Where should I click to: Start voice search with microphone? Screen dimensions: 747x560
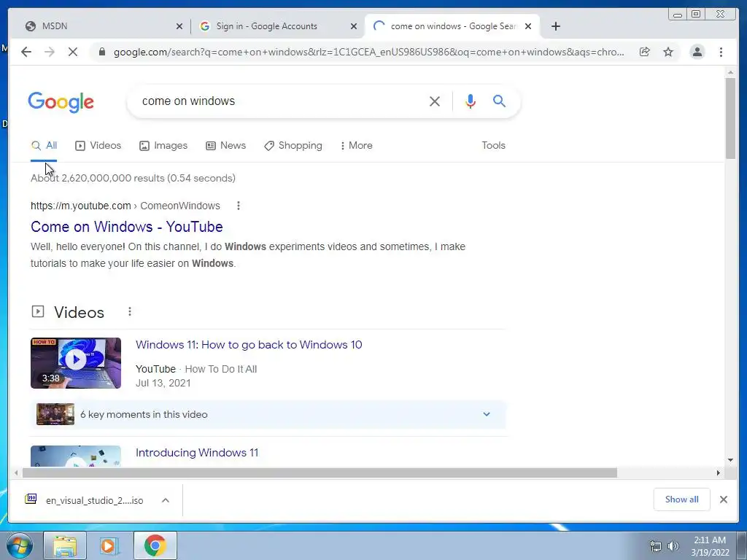click(x=471, y=101)
